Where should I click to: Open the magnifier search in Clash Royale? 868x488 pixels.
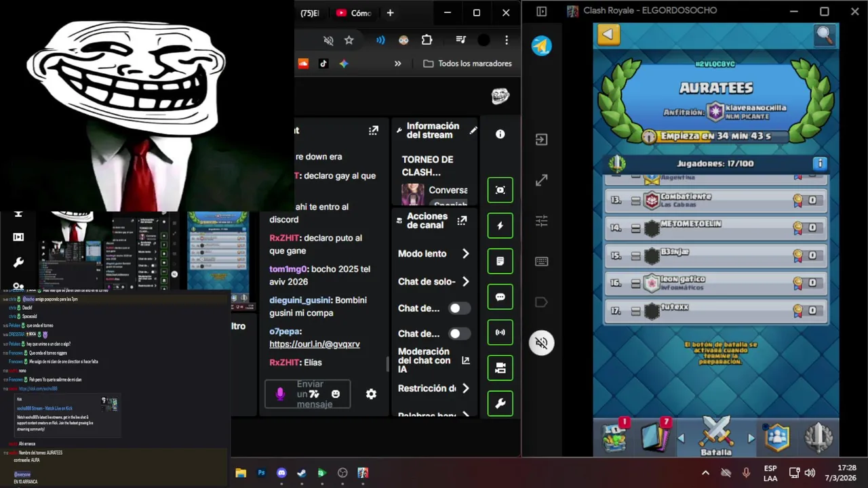[825, 35]
